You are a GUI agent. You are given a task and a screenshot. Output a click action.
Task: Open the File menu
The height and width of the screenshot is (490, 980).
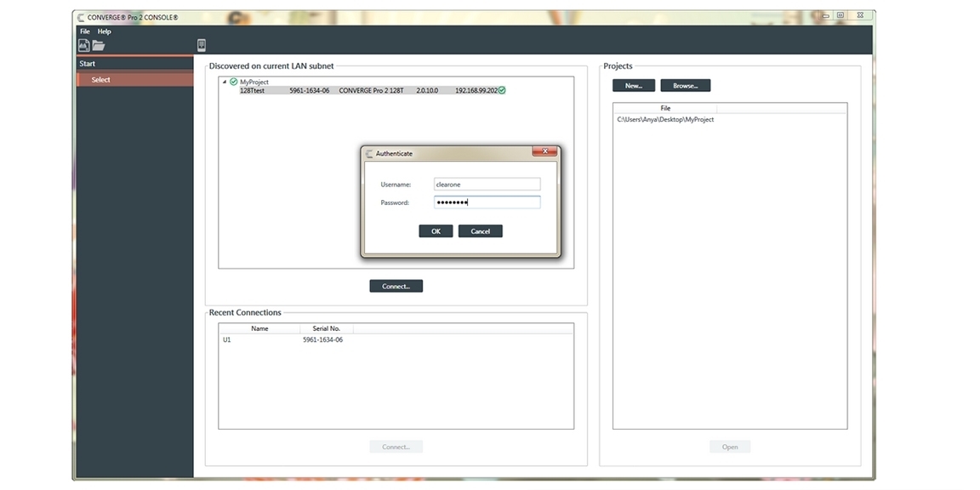(85, 31)
